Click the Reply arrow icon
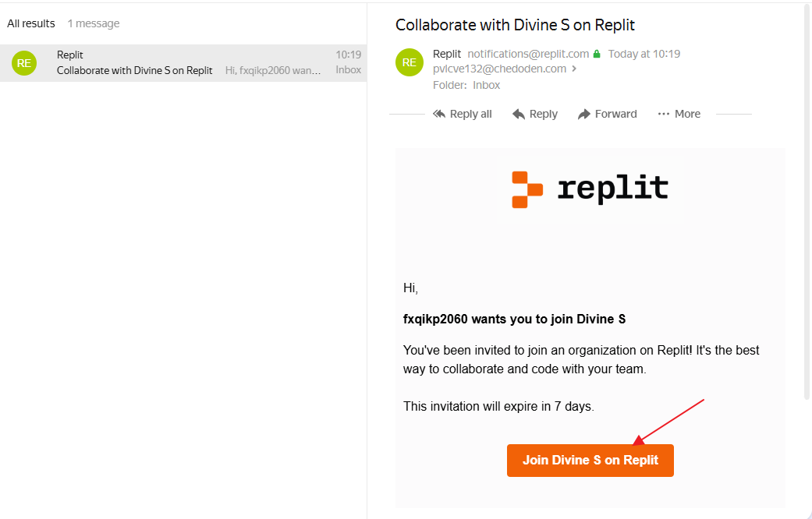 coord(519,114)
